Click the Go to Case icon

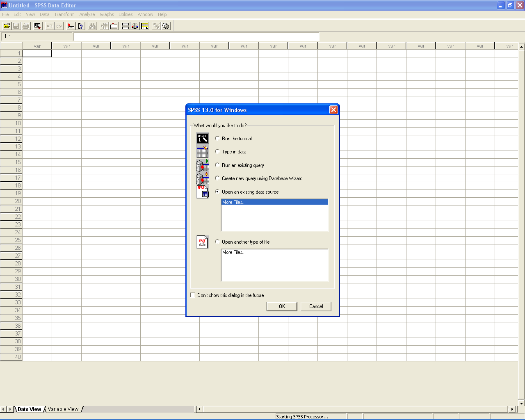coord(71,26)
